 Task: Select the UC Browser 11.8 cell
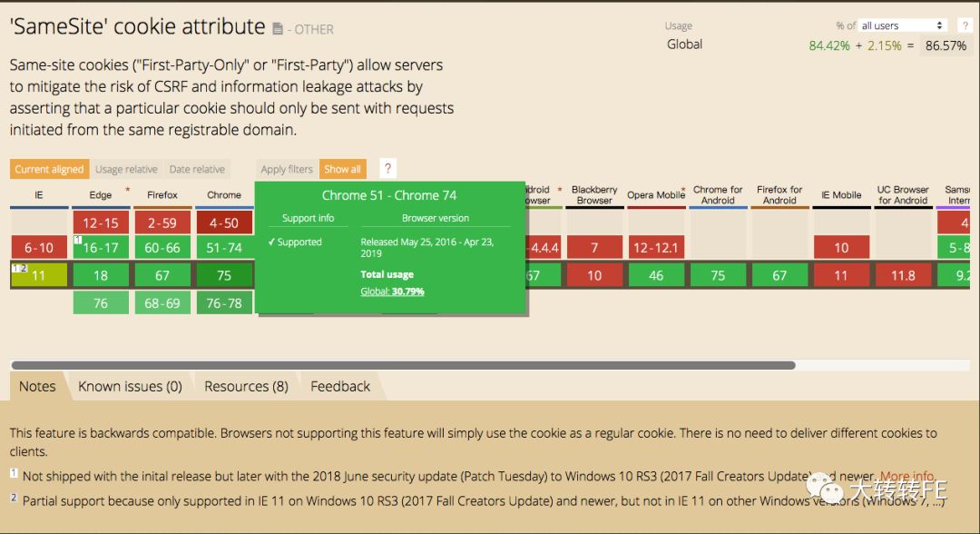point(903,275)
